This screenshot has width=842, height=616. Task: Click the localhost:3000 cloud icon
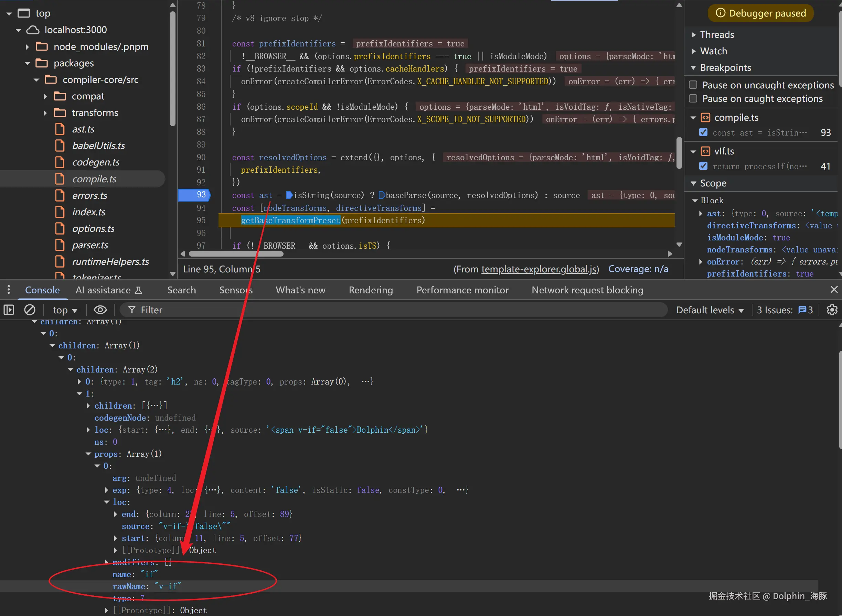click(x=33, y=30)
